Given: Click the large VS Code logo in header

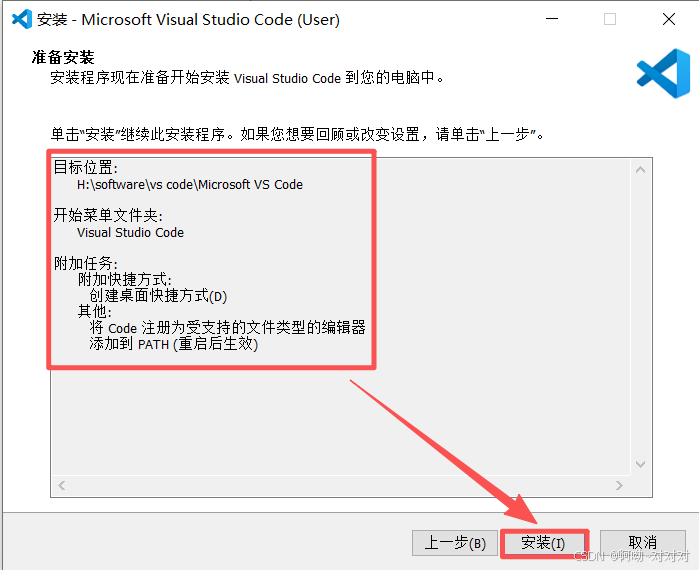Looking at the screenshot, I should [663, 74].
